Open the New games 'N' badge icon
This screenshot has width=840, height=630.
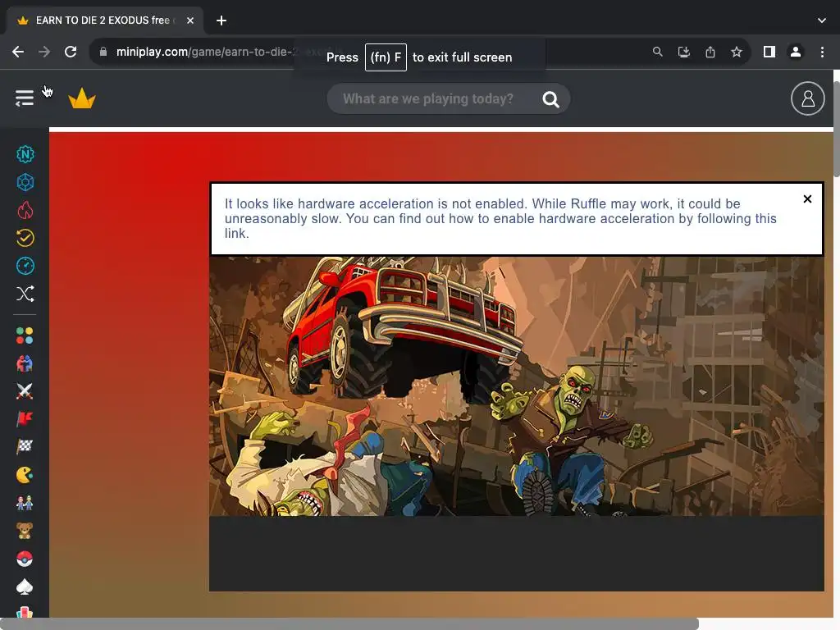click(x=25, y=154)
